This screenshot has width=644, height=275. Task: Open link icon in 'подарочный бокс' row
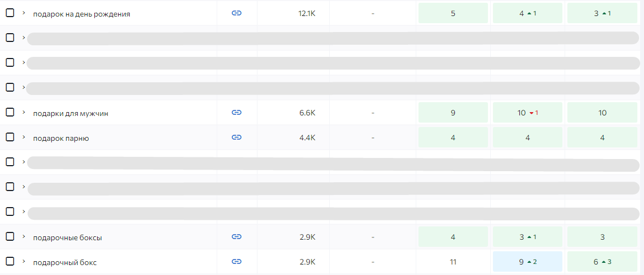(237, 262)
